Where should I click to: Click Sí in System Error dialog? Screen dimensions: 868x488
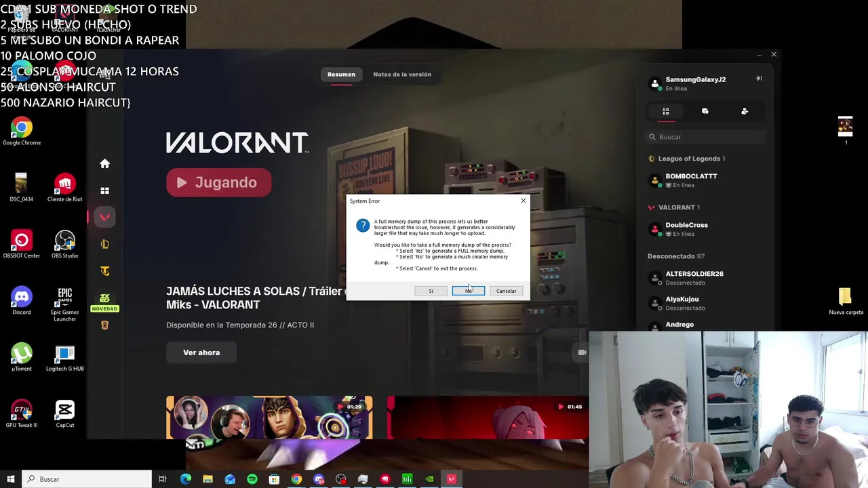(x=431, y=291)
